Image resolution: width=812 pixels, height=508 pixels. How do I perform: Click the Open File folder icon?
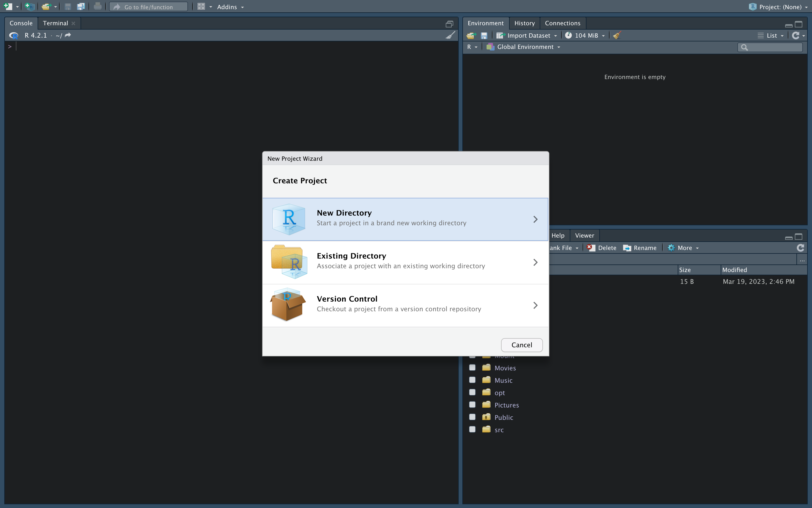coord(46,6)
